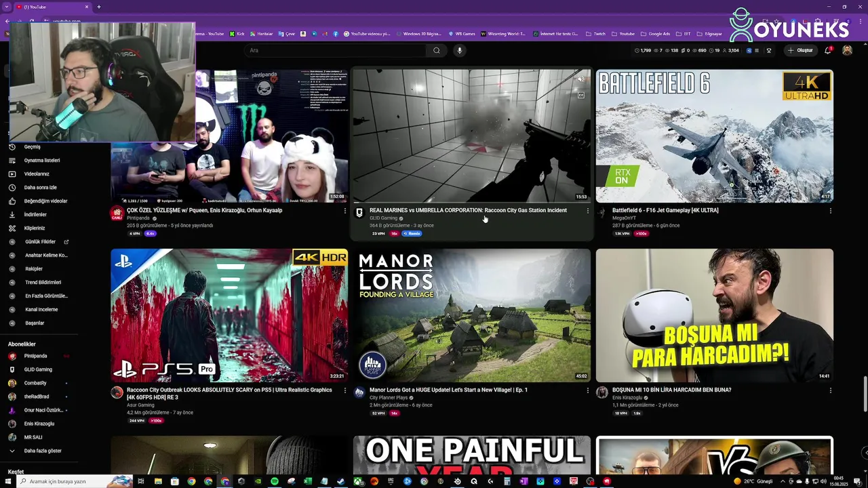Viewport: 868px width, 488px height.
Task: Open GLID Gaming channel avatar under video
Action: click(360, 213)
